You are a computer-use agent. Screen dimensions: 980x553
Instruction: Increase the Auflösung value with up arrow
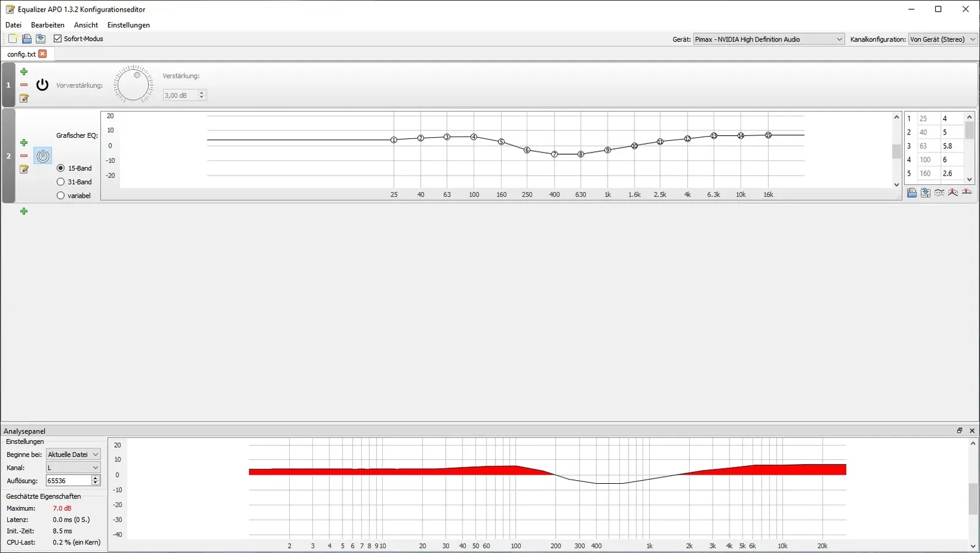96,478
